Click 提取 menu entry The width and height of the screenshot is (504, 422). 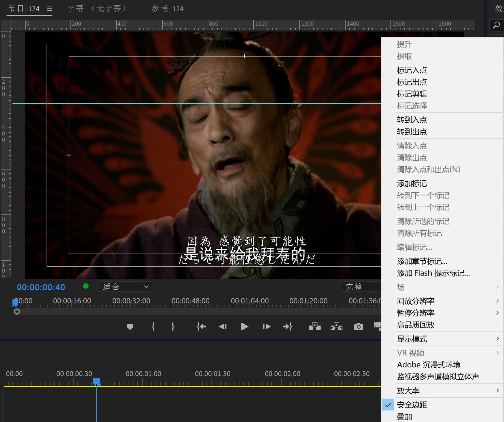click(x=443, y=56)
